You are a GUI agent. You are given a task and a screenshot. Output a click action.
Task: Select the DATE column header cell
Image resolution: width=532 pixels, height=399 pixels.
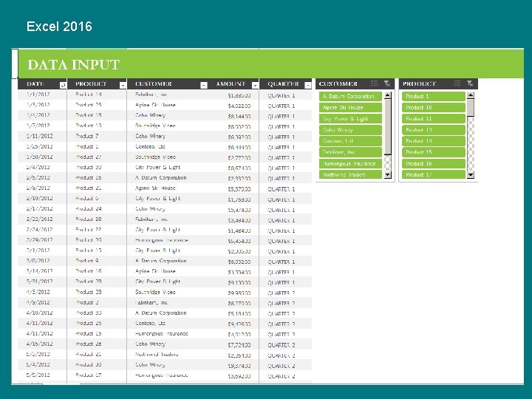(42, 83)
